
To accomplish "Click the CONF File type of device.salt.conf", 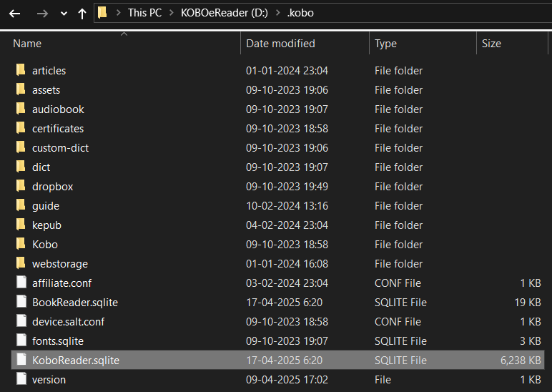I will point(398,322).
